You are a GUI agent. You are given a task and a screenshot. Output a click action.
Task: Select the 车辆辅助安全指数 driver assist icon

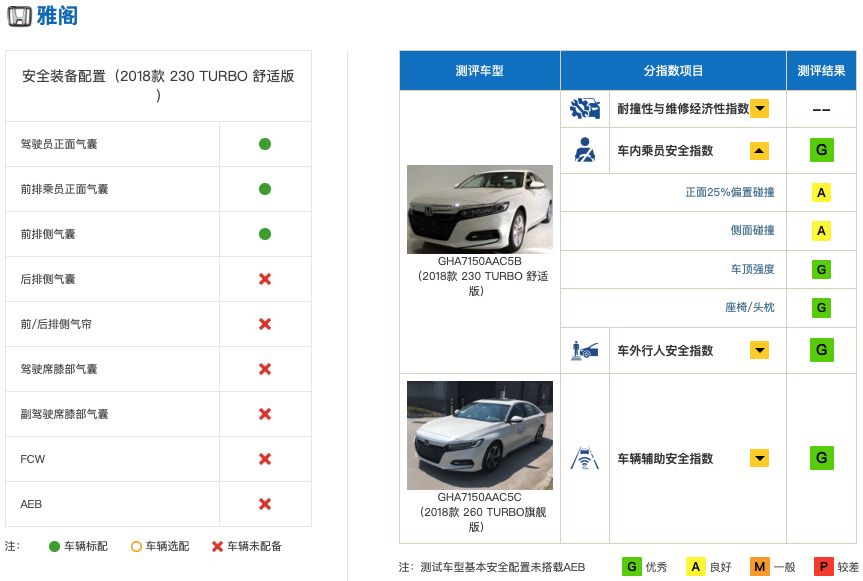(585, 458)
